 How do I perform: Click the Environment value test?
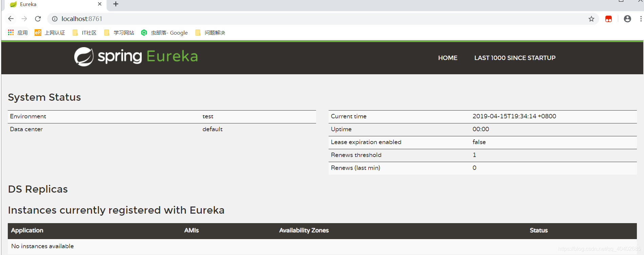[208, 116]
